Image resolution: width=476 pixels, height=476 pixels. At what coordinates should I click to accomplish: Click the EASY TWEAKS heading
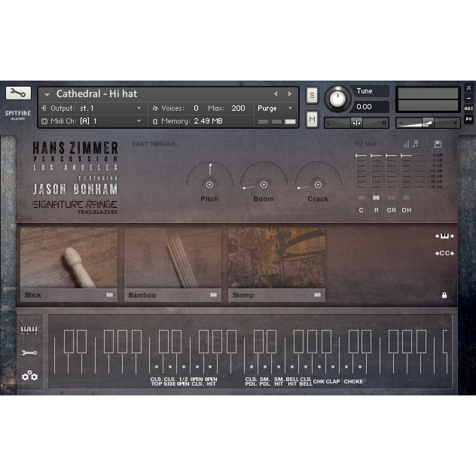point(154,144)
